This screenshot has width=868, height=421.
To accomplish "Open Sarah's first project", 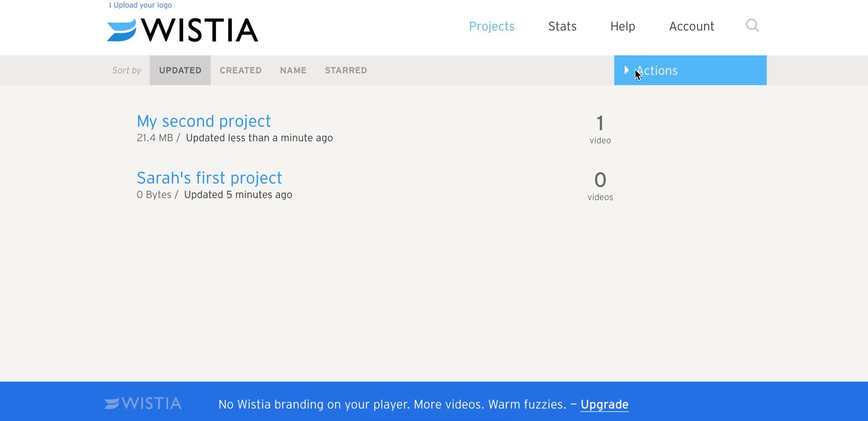I will pyautogui.click(x=209, y=178).
